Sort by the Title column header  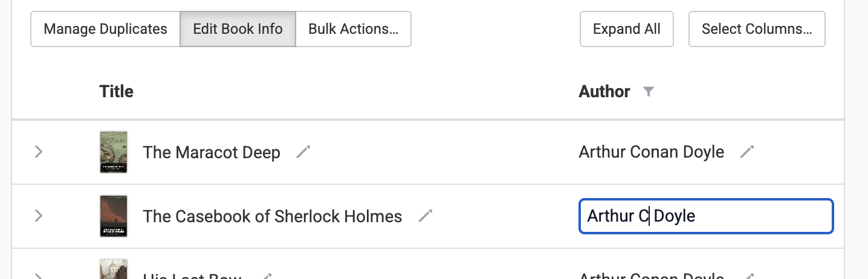coord(116,92)
